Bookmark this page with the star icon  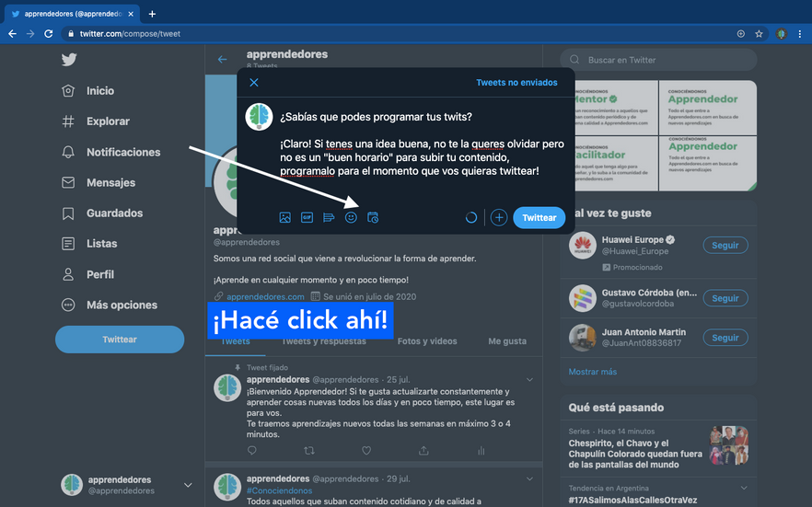tap(759, 34)
